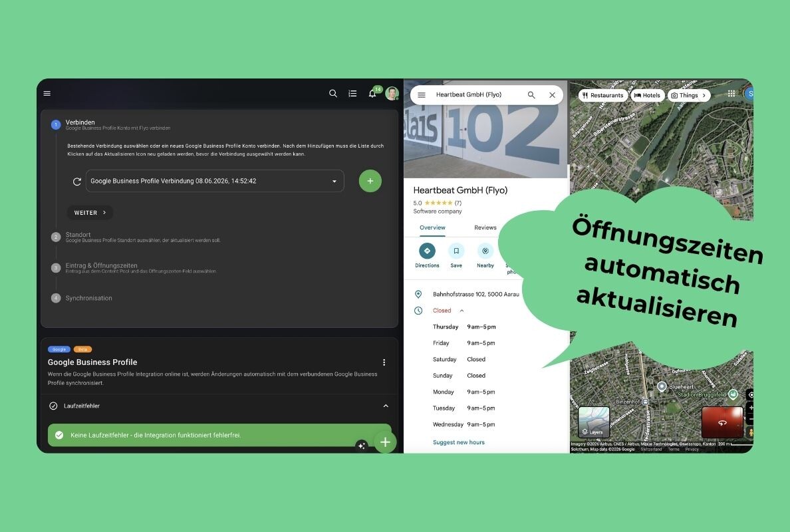Click the Wednesday 9 am–5 pm hours row
Image resolution: width=790 pixels, height=532 pixels.
464,425
